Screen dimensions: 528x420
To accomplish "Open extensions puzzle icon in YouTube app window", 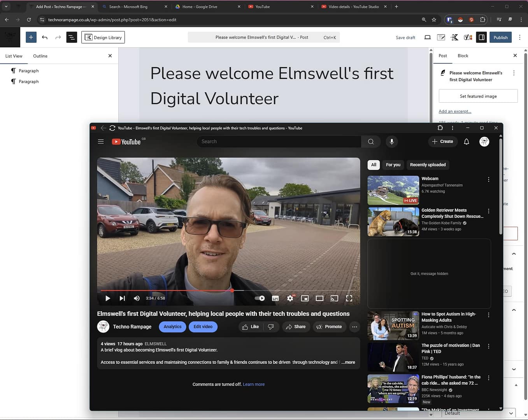I will (440, 128).
